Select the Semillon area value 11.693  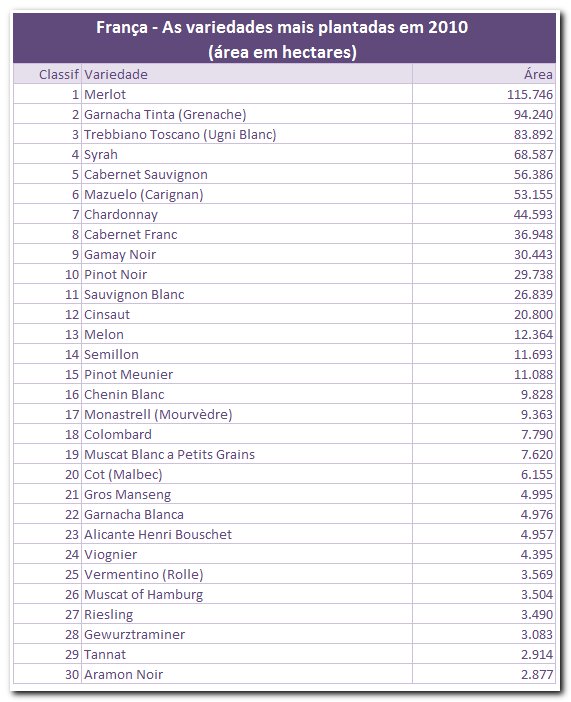tap(533, 355)
